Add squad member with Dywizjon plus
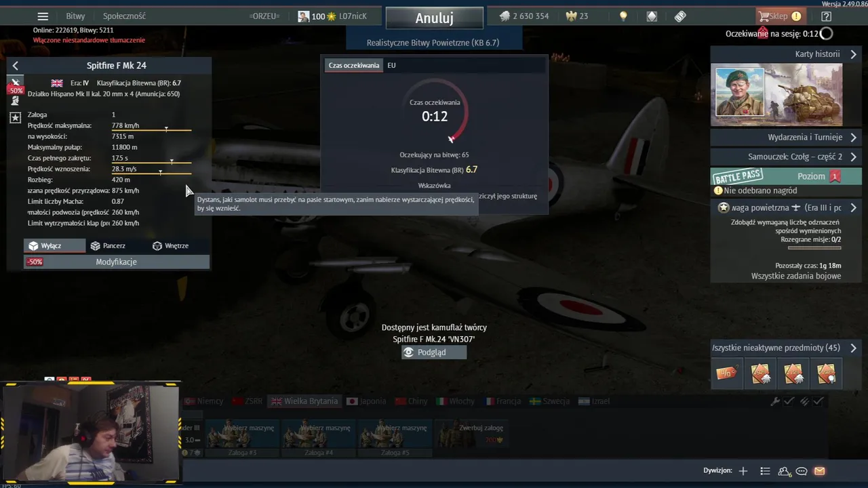This screenshot has width=868, height=488. tap(743, 471)
